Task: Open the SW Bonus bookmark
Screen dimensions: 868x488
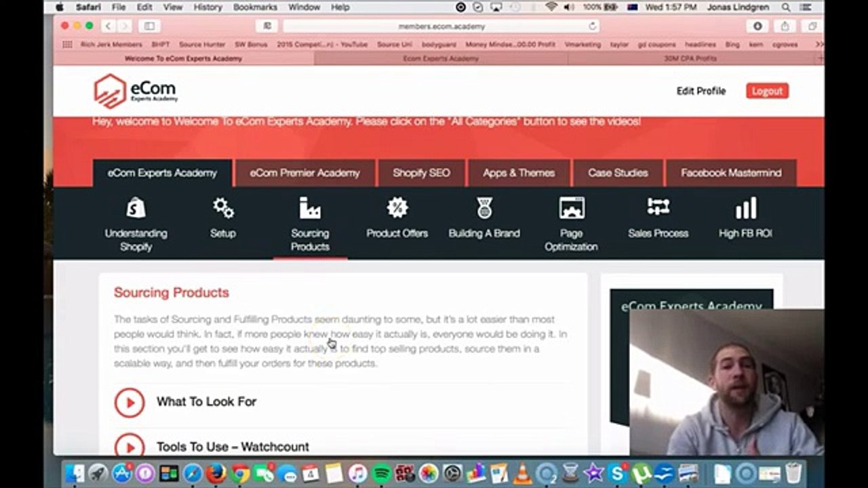Action: pos(250,44)
